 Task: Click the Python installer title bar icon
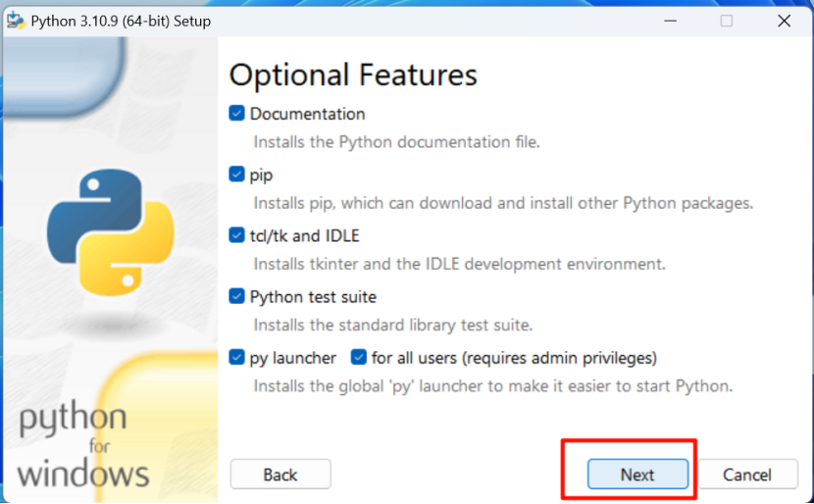pyautogui.click(x=16, y=21)
